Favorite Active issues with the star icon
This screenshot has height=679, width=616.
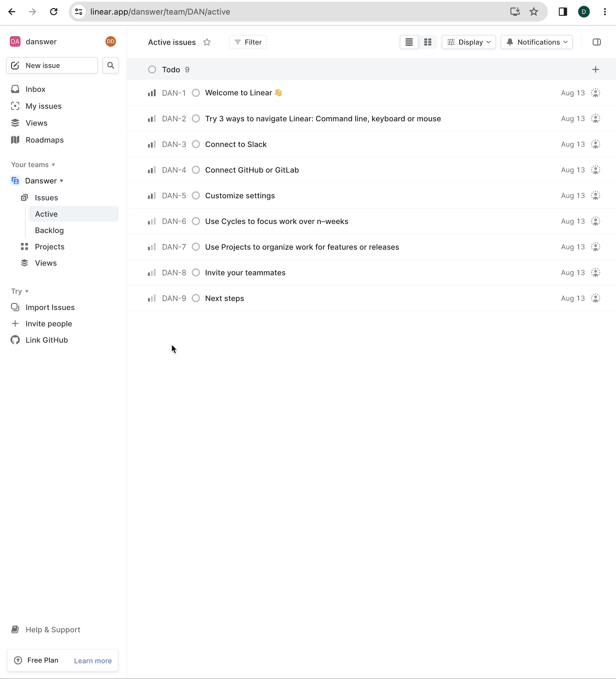coord(207,42)
